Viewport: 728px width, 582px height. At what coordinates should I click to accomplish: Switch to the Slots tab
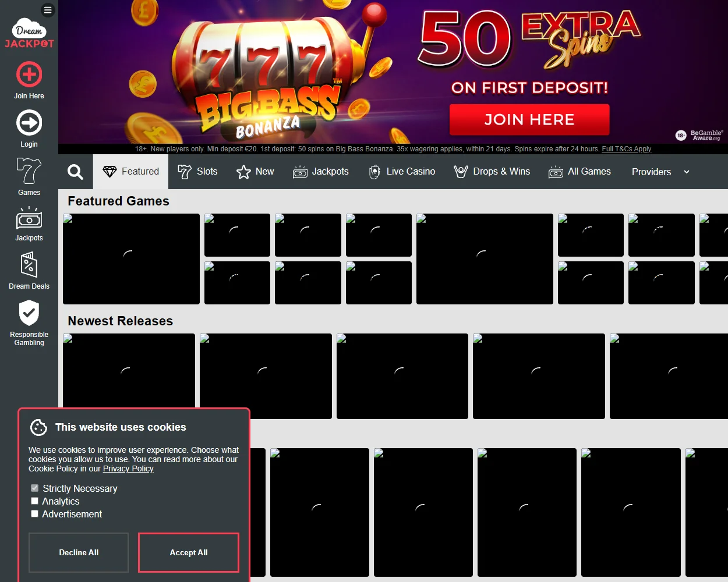197,172
